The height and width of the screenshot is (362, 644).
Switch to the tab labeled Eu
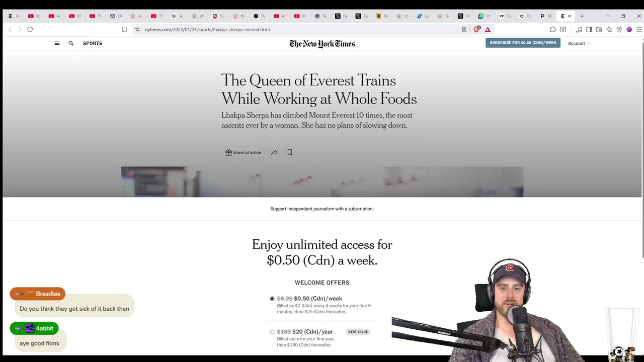click(x=218, y=16)
